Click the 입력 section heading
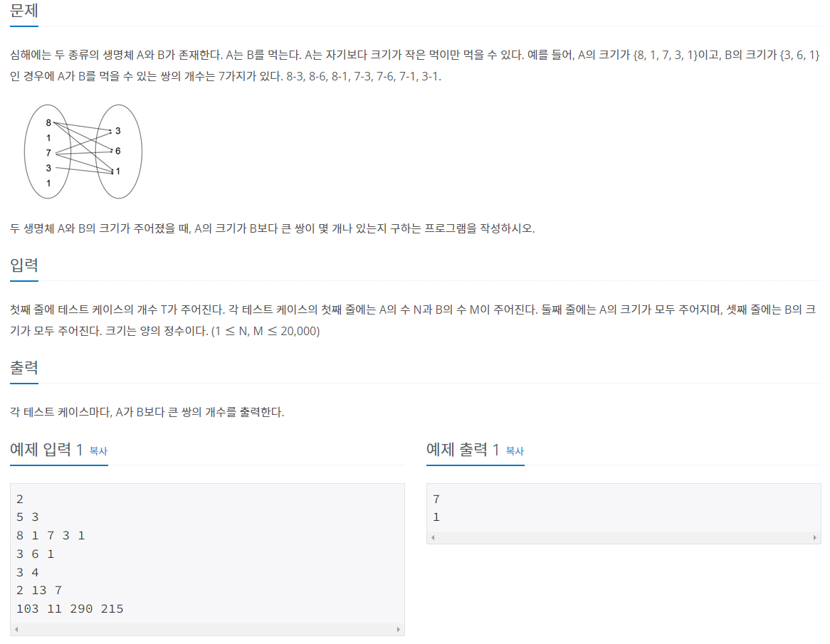Viewport: 830px width, 644px height. (x=23, y=265)
